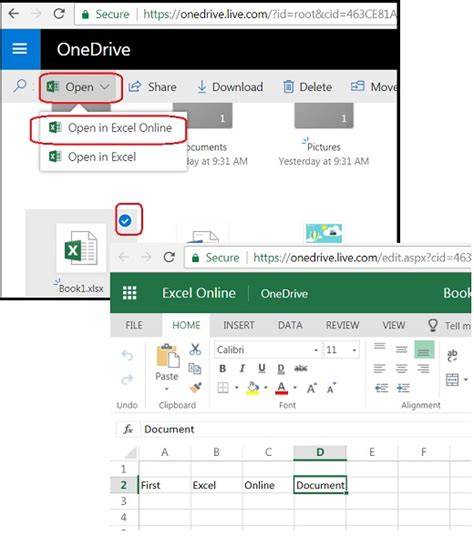474x536 pixels.
Task: Click the Undo arrow
Action: (x=127, y=356)
